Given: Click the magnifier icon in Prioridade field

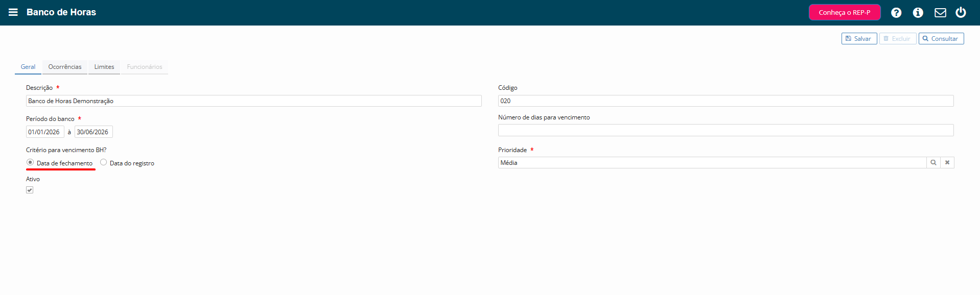Looking at the screenshot, I should (934, 162).
